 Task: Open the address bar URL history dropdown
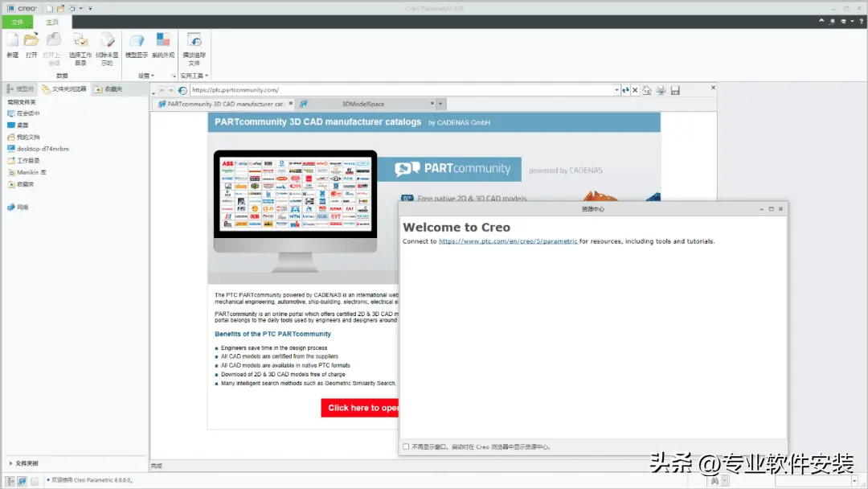pos(616,90)
